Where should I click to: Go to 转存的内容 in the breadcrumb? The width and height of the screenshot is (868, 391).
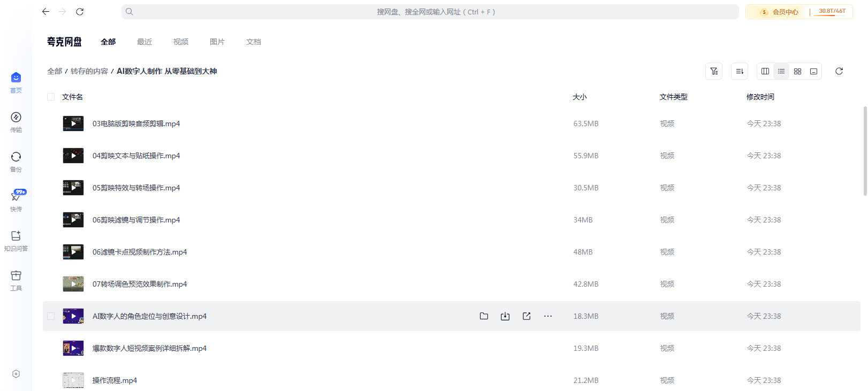point(89,71)
